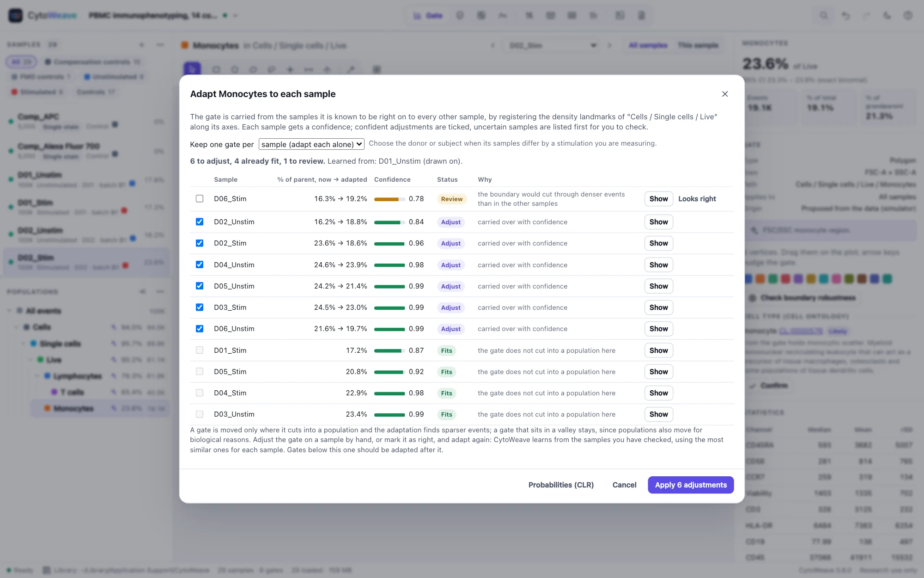Screen dimensions: 924x578
Task: Select the Monocytes row in the Populations tree
Action: click(x=100, y=408)
